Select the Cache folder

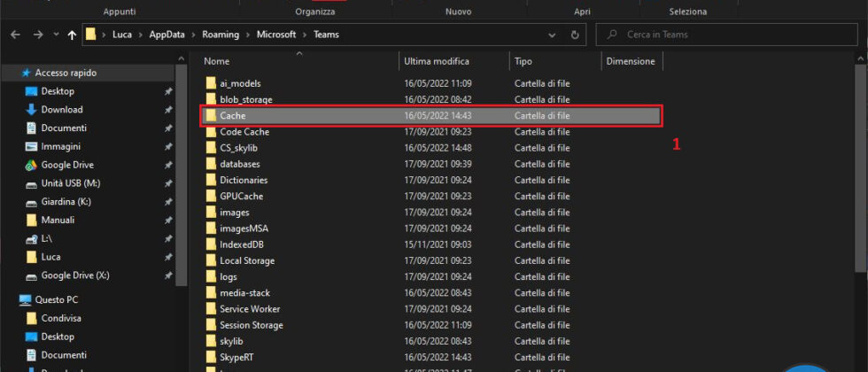pyautogui.click(x=233, y=116)
